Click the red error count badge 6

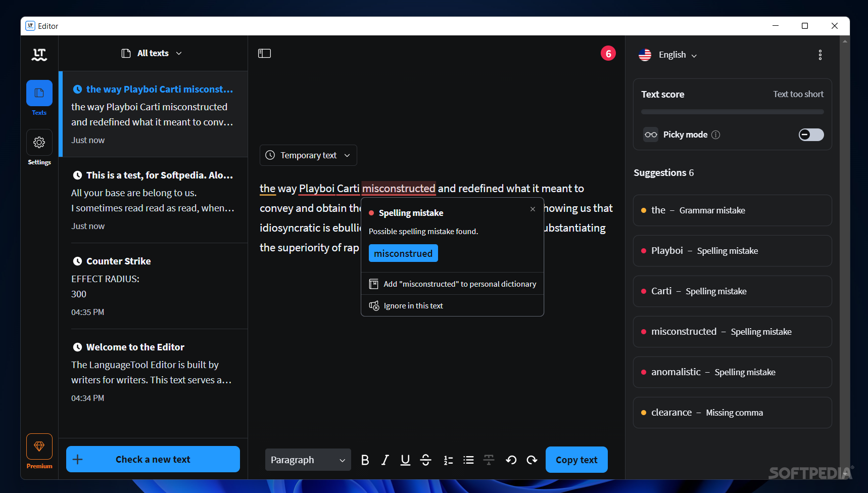click(608, 54)
